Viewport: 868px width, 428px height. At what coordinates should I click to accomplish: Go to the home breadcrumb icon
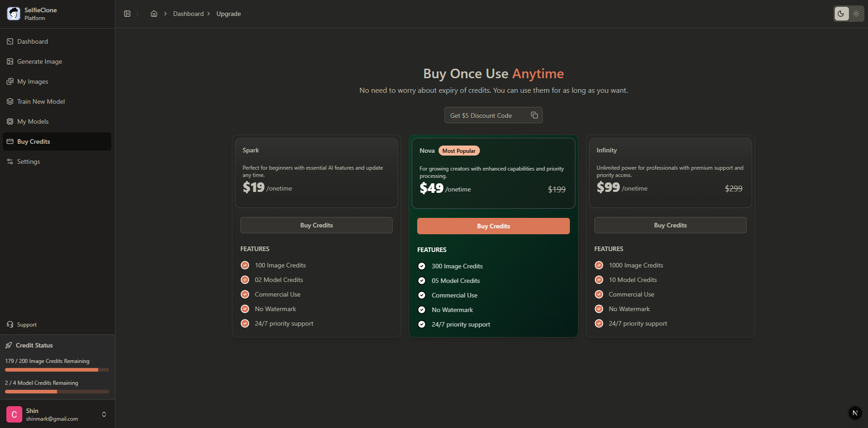click(154, 14)
